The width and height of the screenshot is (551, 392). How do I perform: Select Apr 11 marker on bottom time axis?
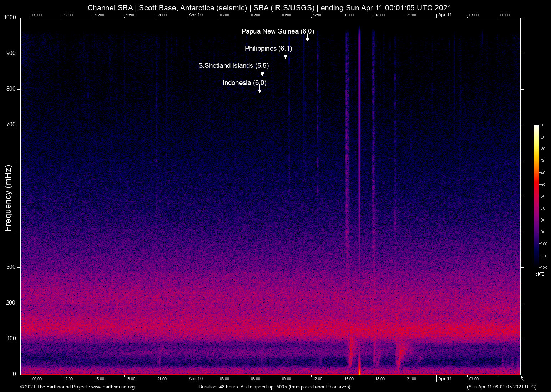(x=445, y=378)
